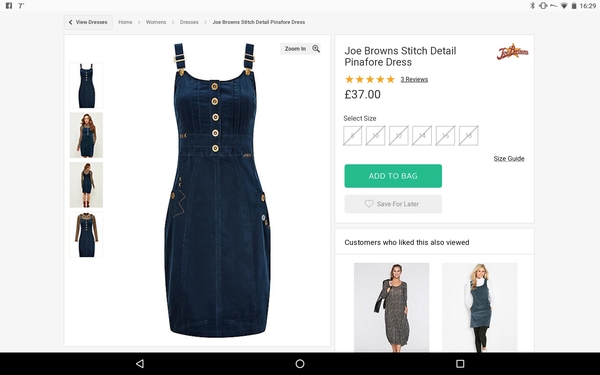600x375 pixels.
Task: Open the Dresses breadcrumb
Action: [x=189, y=22]
